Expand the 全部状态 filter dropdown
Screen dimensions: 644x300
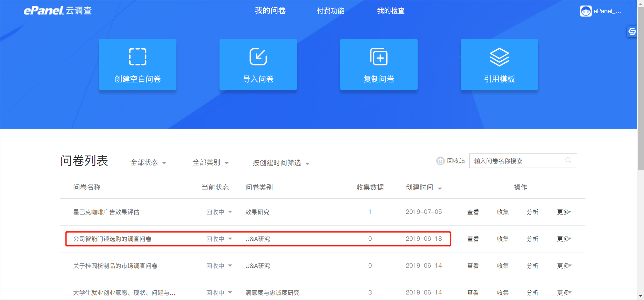148,162
